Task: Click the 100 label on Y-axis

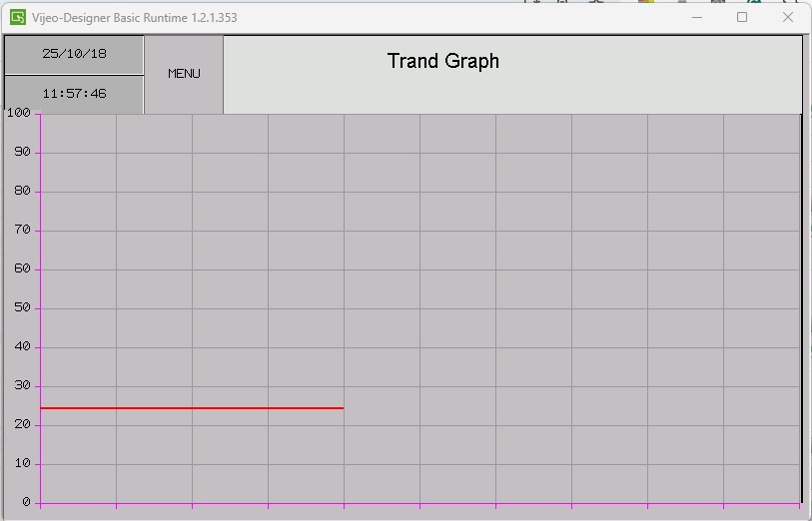Action: click(x=18, y=113)
